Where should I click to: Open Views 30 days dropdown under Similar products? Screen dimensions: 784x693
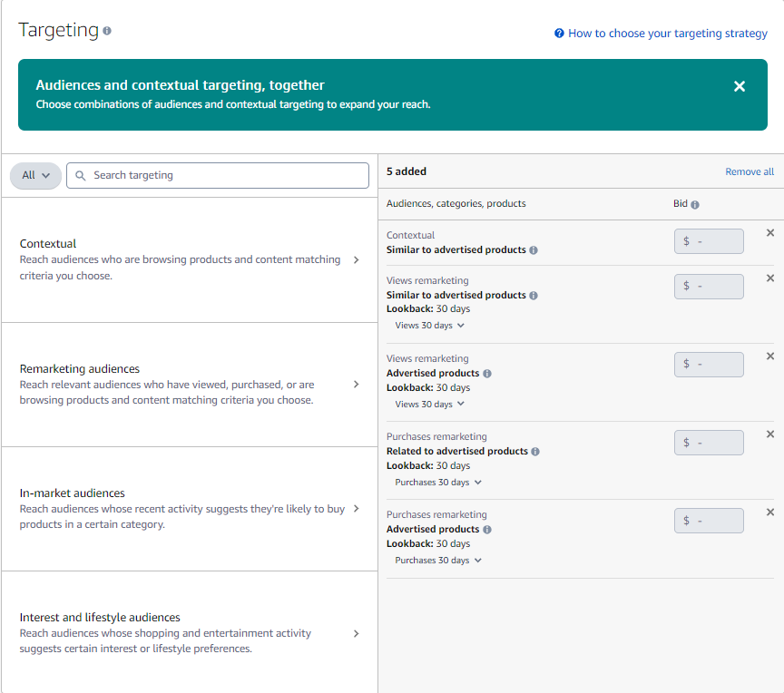(x=429, y=326)
